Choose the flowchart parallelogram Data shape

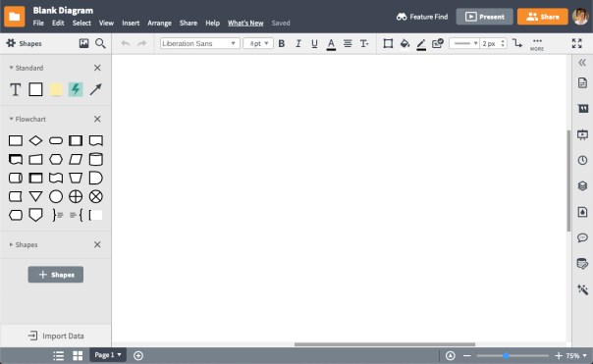76,159
